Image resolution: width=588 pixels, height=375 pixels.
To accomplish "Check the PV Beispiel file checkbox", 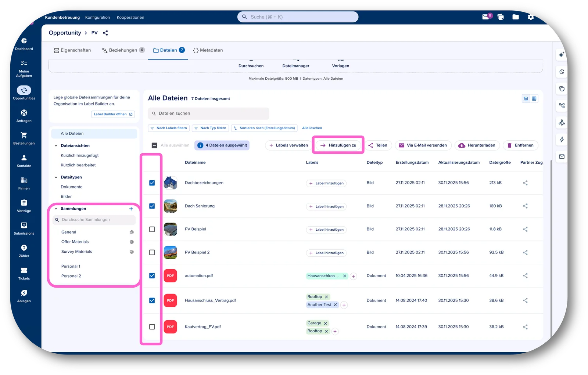I will point(152,229).
